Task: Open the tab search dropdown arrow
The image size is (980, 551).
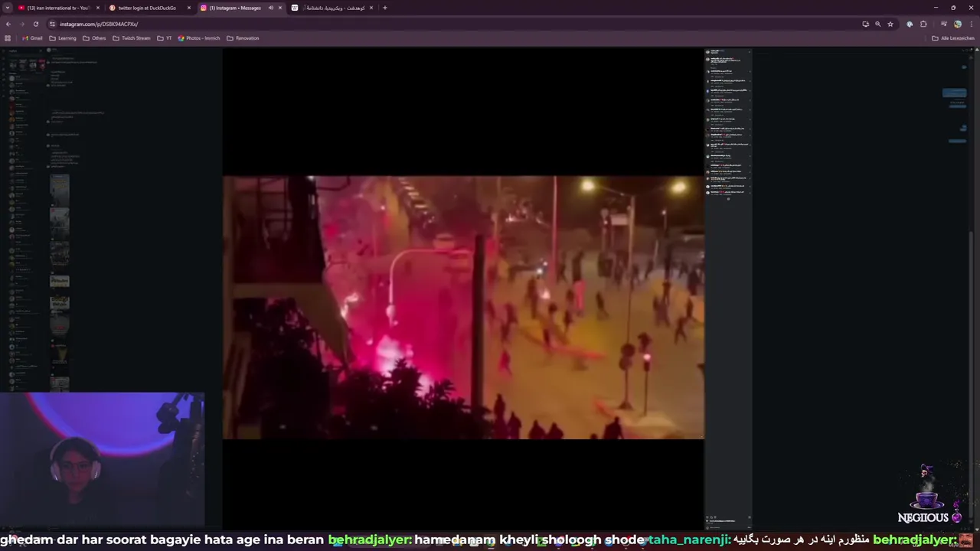Action: coord(6,8)
